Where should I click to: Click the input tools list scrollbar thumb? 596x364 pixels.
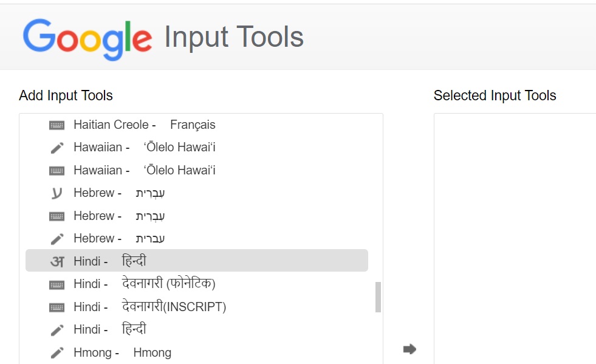click(378, 297)
